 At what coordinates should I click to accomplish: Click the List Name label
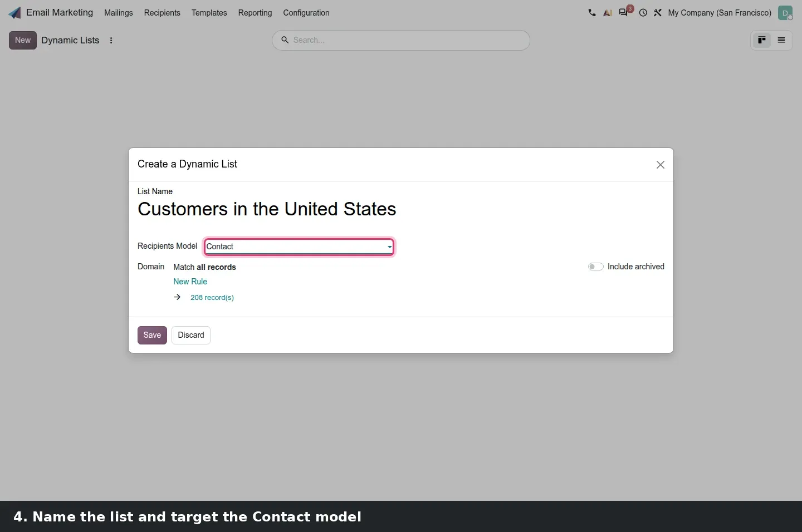[155, 191]
